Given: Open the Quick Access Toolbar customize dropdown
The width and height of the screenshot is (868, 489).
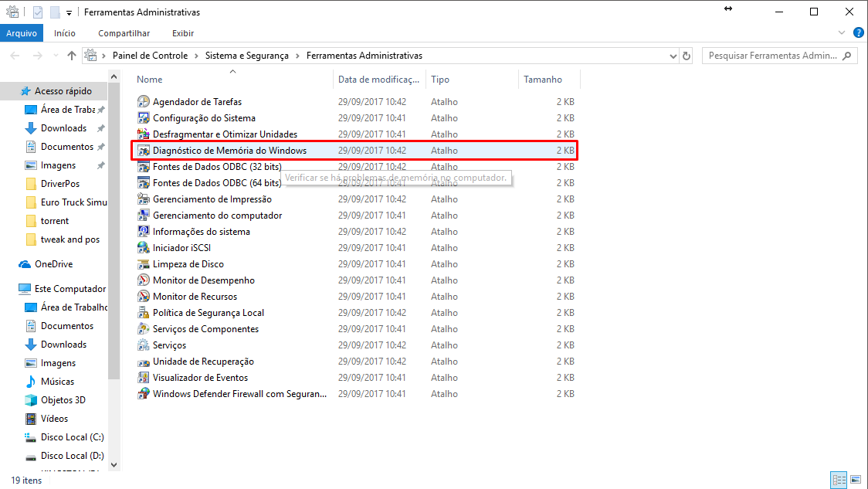Looking at the screenshot, I should click(x=69, y=12).
